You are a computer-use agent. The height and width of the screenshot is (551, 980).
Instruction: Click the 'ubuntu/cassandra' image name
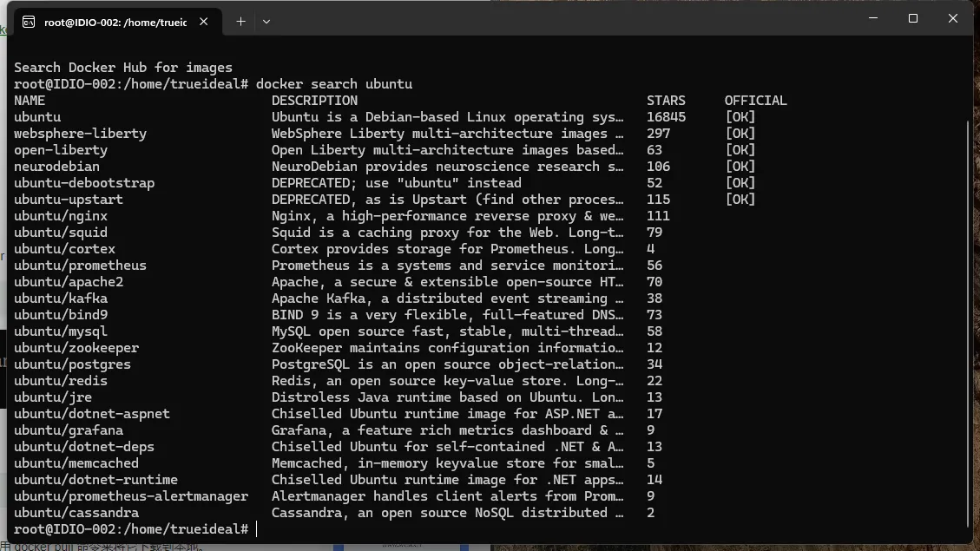point(76,513)
